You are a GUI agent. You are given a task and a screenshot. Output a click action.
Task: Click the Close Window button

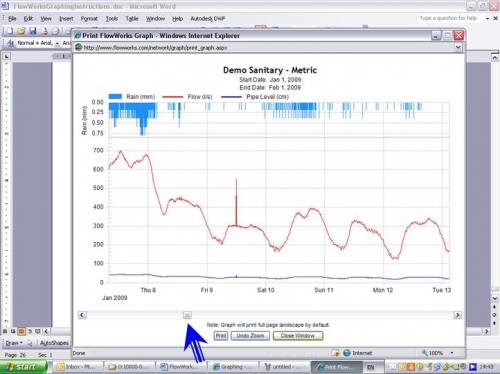298,336
